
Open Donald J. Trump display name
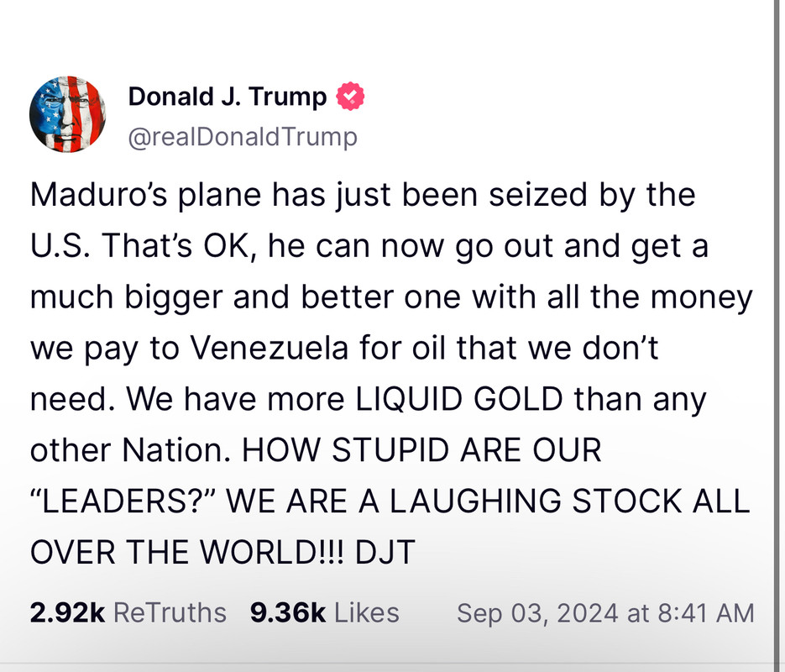point(228,96)
